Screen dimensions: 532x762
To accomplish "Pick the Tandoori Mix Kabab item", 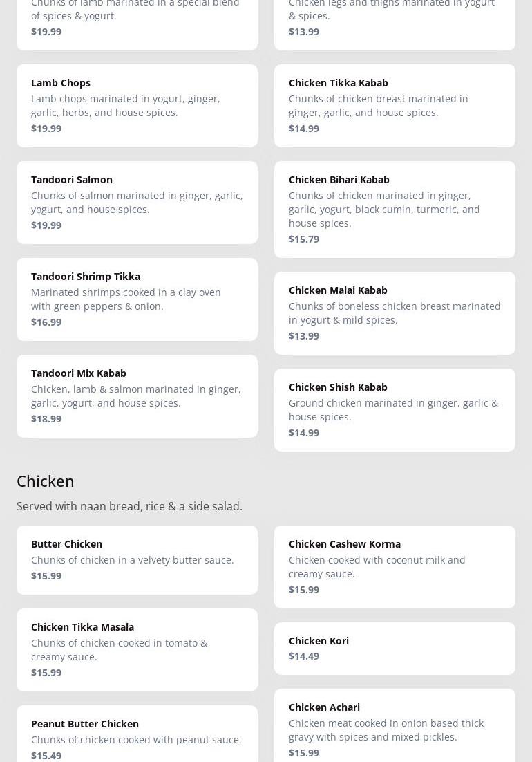I will (137, 396).
